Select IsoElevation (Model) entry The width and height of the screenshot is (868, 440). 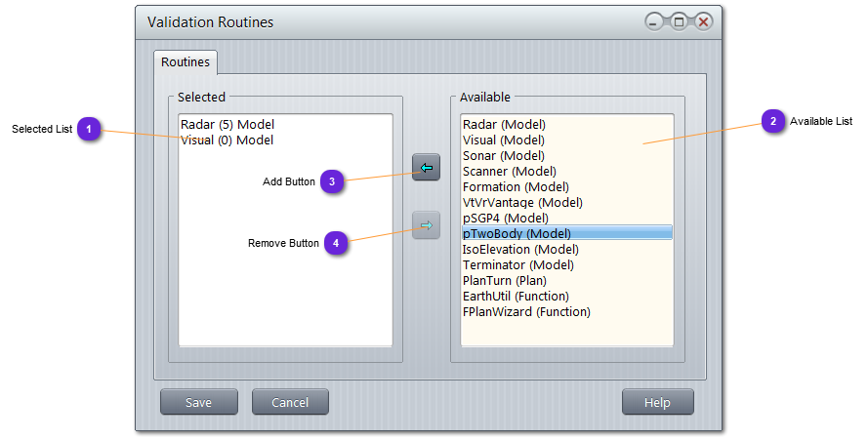pos(520,250)
